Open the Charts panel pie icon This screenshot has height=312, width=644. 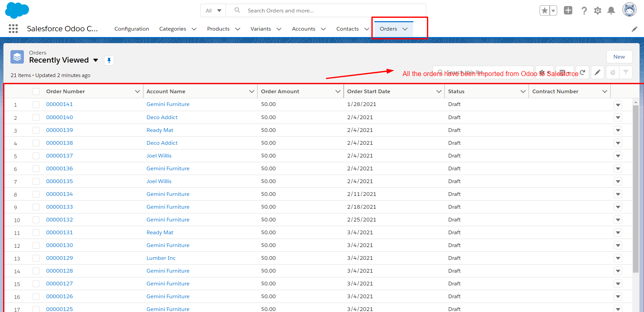pos(612,72)
